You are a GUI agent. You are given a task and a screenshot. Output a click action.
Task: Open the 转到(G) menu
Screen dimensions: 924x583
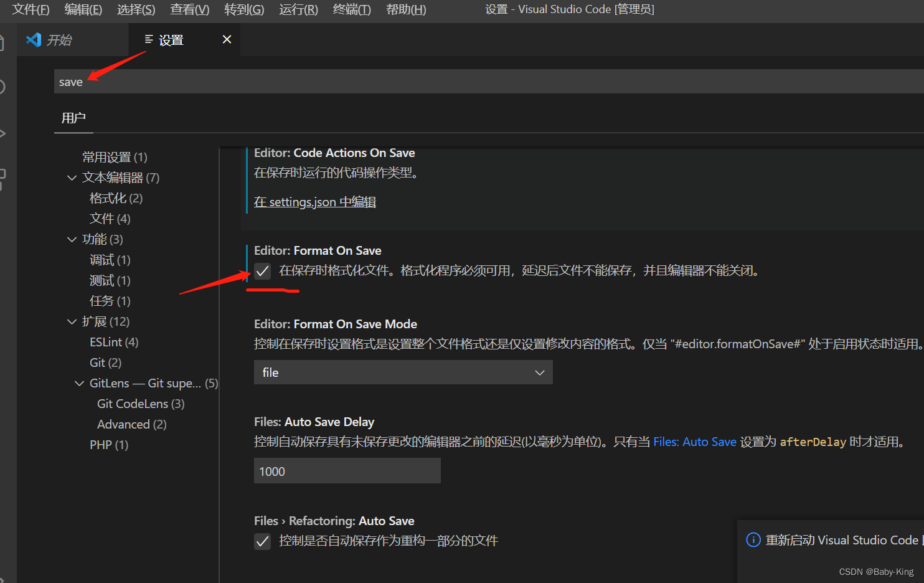click(x=244, y=9)
